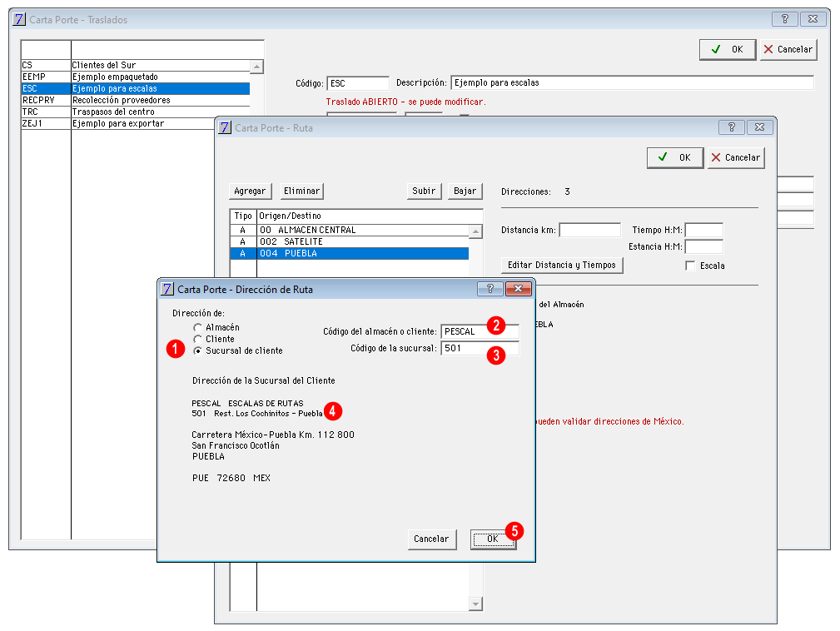The width and height of the screenshot is (840, 631).
Task: Click the help icon in Carta Porte - Ruta window
Action: tap(731, 127)
